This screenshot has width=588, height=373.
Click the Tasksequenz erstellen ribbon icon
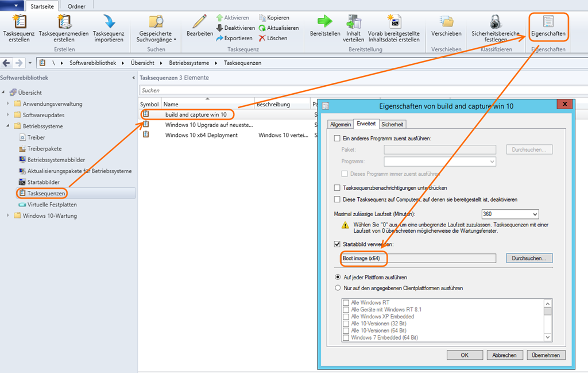click(x=20, y=22)
